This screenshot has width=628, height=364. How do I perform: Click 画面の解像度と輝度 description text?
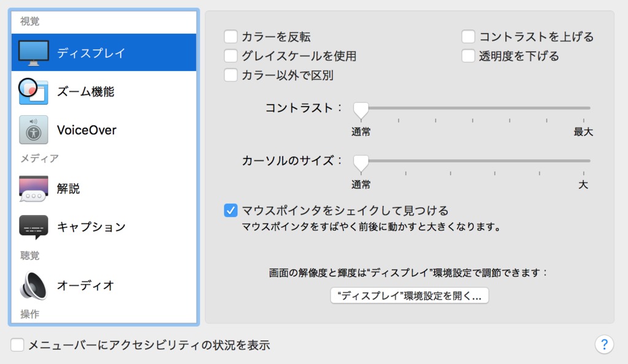[x=408, y=273]
